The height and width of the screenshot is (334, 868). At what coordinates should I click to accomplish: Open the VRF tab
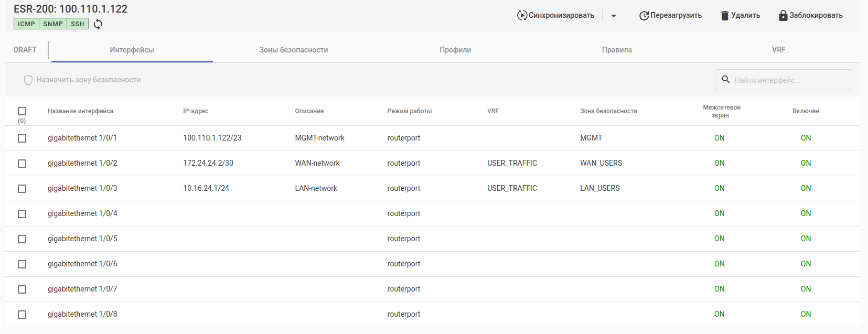(x=778, y=50)
